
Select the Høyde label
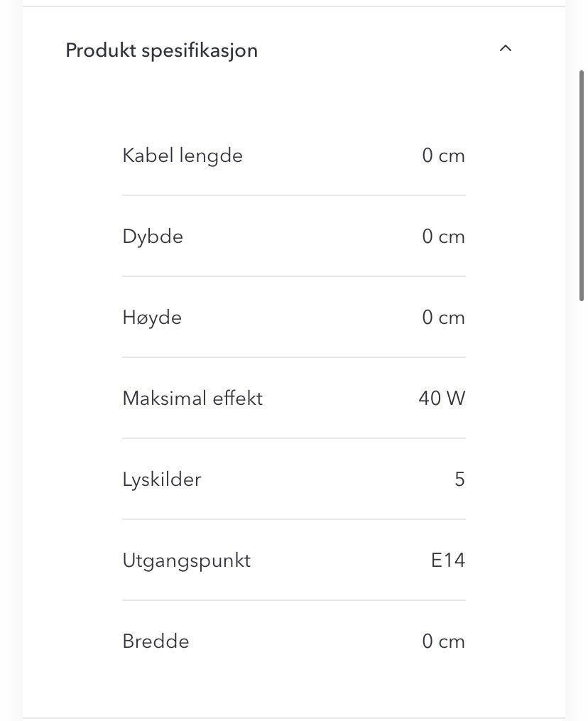coord(152,318)
